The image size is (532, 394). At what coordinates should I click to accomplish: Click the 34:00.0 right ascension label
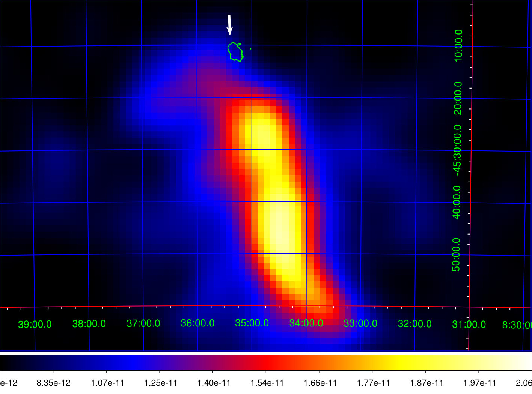coord(306,323)
